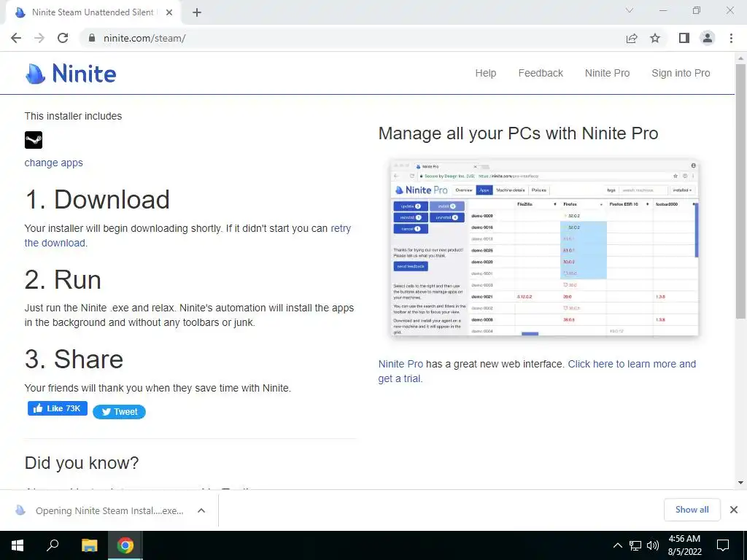Select the Ninite Steam Unattended tab

point(93,12)
